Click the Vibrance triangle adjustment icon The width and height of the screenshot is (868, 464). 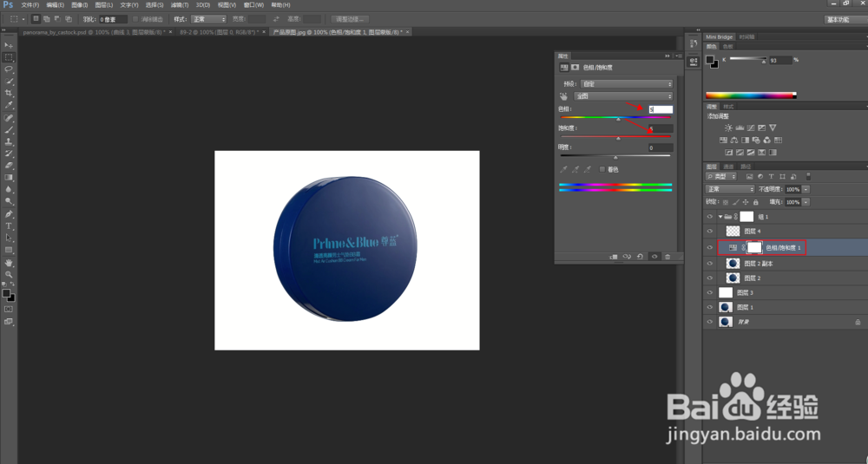[773, 127]
